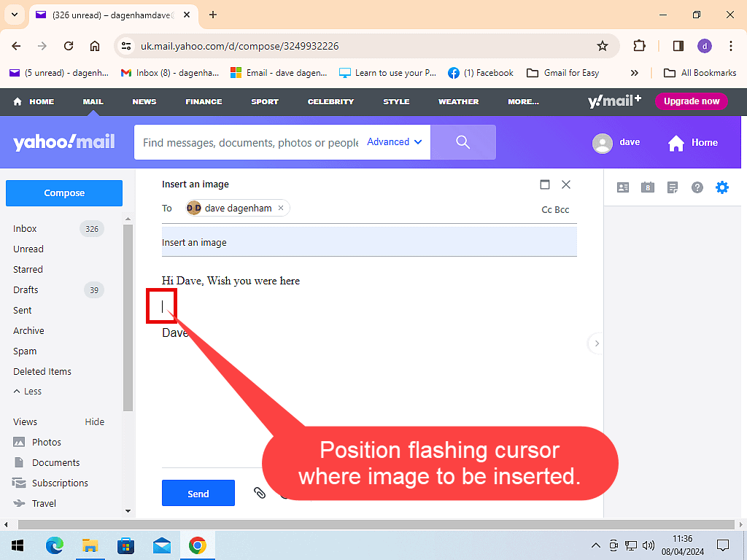Screen dimensions: 747x560
Task: Remove dave dagenham from the To field
Action: click(281, 208)
